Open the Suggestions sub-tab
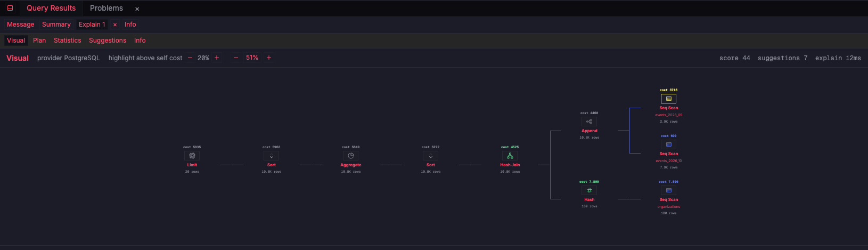The width and height of the screenshot is (868, 250). click(x=108, y=41)
